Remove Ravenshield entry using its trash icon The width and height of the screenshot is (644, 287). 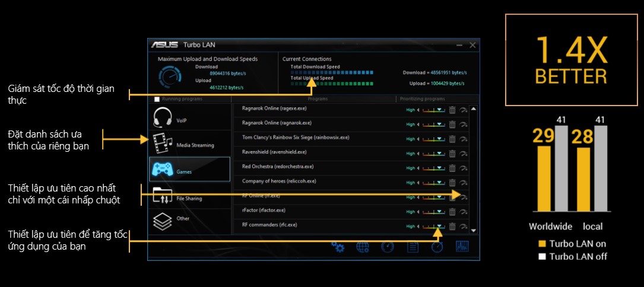click(x=452, y=153)
